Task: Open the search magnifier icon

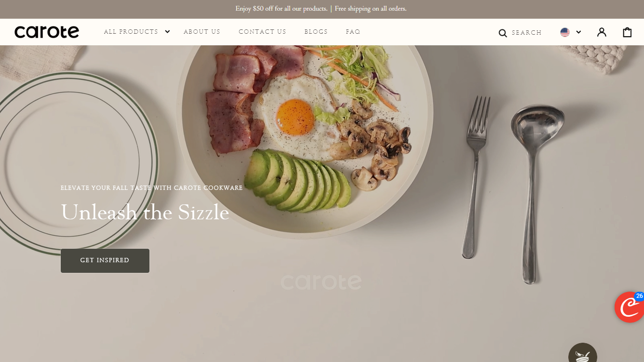Action: tap(503, 33)
